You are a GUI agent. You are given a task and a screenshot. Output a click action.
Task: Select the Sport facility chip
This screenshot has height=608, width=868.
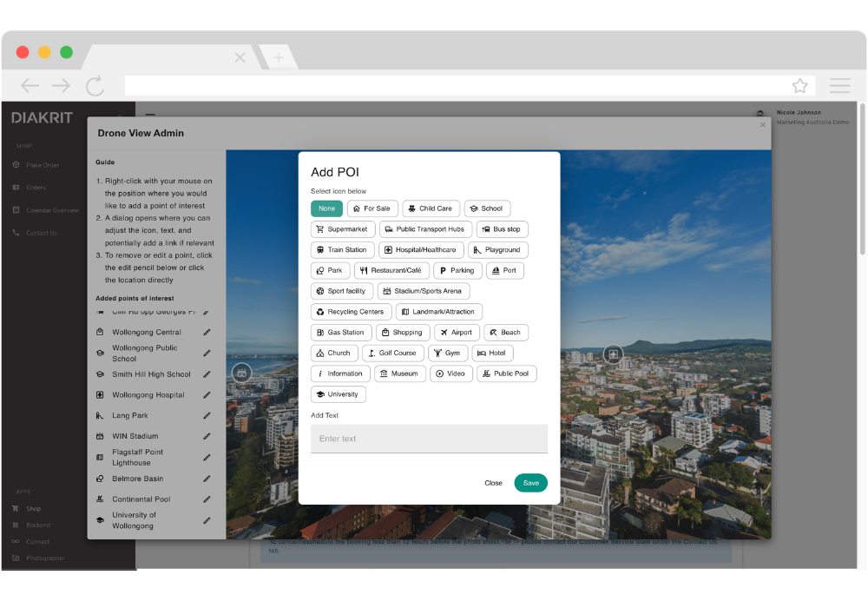coord(342,291)
